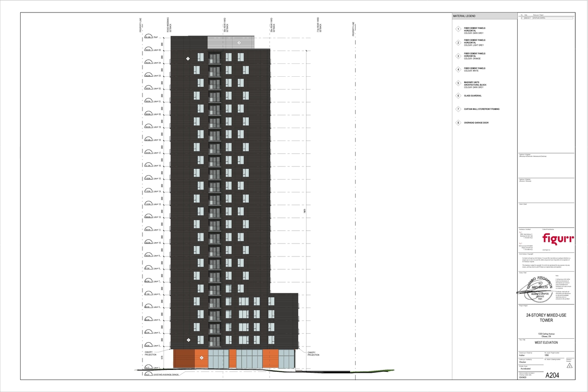Click the Level 14 elevation label

tap(157, 191)
